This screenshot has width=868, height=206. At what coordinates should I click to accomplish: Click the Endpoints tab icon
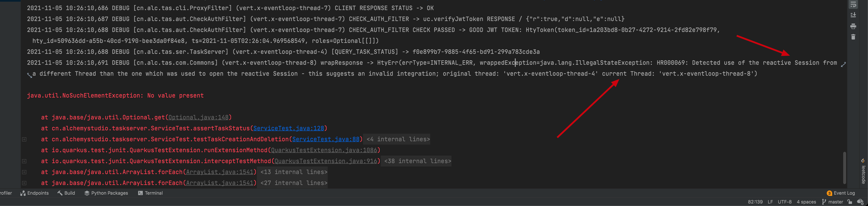23,193
